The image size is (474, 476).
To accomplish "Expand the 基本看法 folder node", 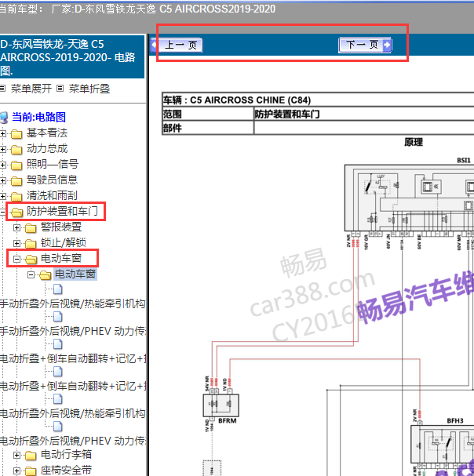I will pyautogui.click(x=3, y=133).
